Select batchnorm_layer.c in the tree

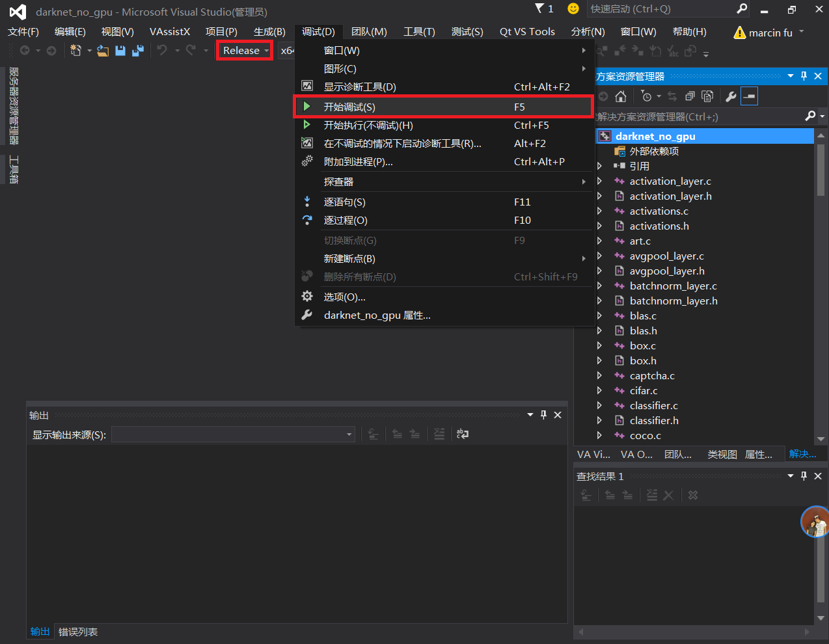pos(673,286)
